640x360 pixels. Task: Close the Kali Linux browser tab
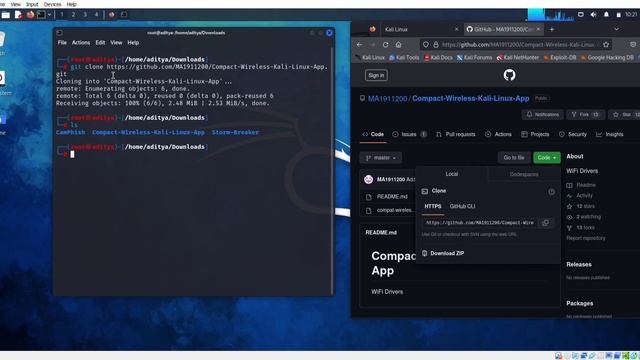coord(456,29)
